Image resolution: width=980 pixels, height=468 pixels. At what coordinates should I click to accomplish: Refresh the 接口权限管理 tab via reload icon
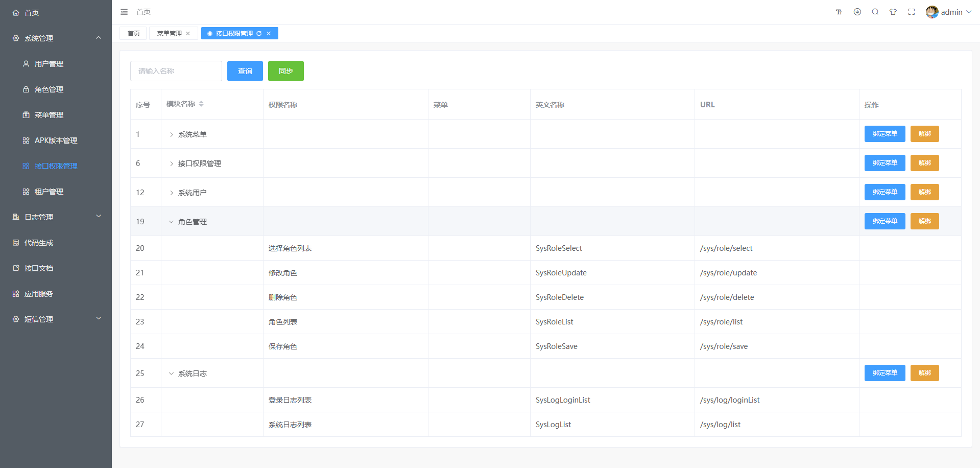pos(259,34)
